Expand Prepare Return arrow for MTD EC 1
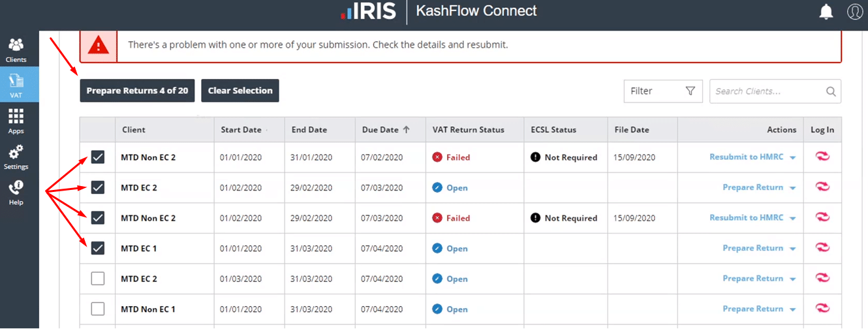 792,249
